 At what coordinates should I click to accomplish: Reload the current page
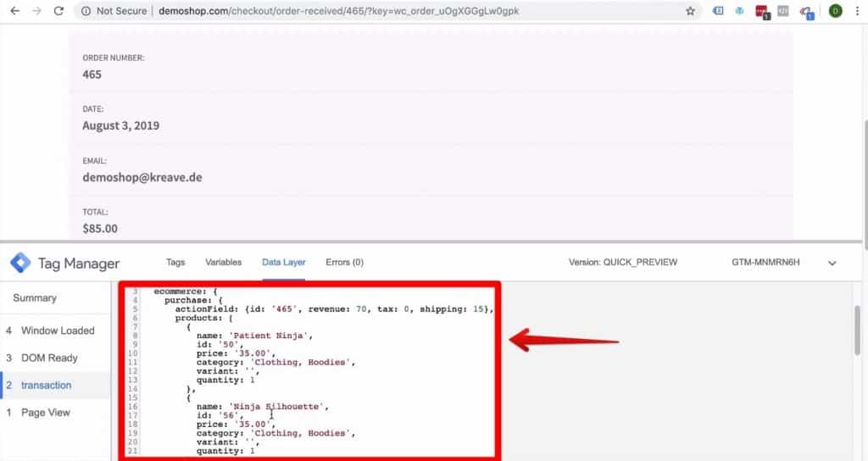(x=58, y=11)
